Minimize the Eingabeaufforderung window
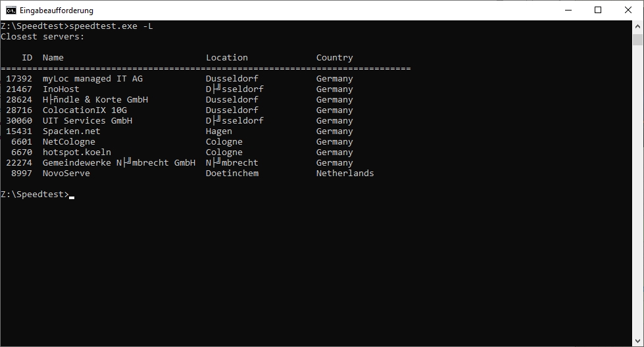This screenshot has width=644, height=347. click(x=568, y=11)
